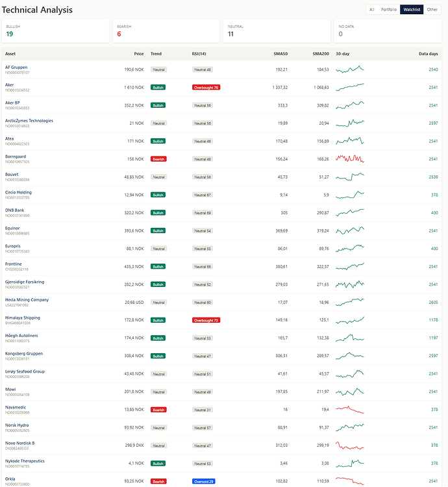Open the Bouvet asset link

click(12, 174)
